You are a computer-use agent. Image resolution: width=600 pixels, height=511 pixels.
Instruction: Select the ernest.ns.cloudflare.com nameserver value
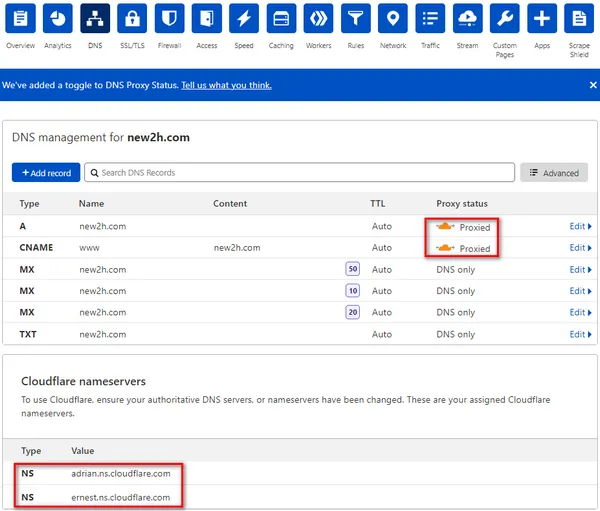point(121,497)
